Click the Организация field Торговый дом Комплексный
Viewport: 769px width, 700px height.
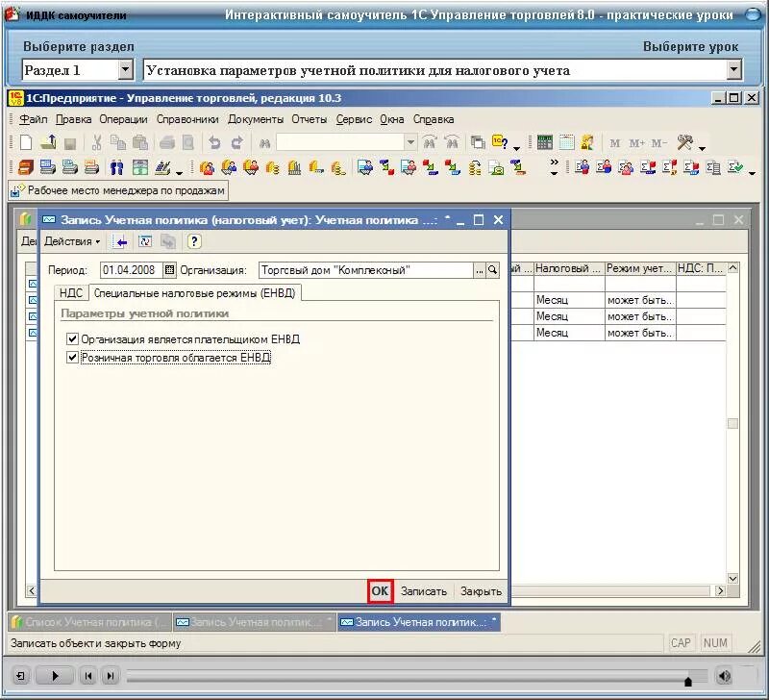click(x=366, y=270)
